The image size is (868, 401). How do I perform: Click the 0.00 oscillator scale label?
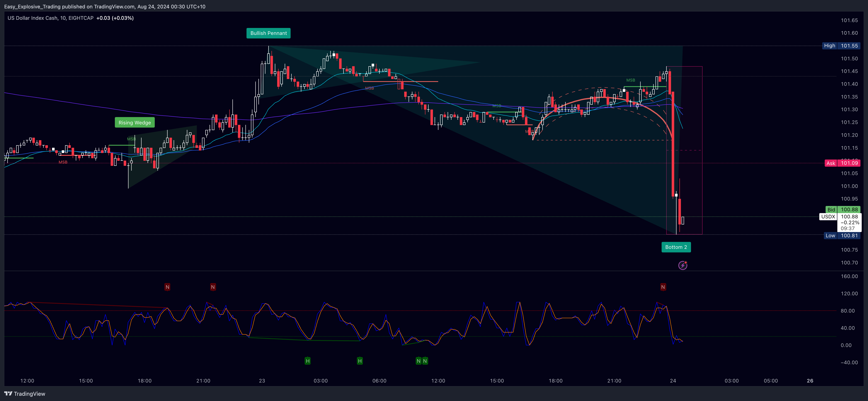[x=846, y=345]
